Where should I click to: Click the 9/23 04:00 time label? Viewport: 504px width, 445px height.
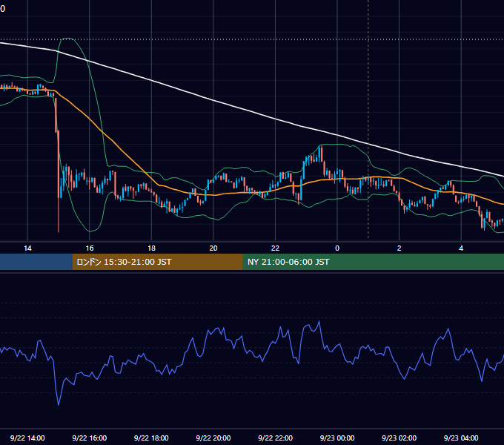point(461,438)
